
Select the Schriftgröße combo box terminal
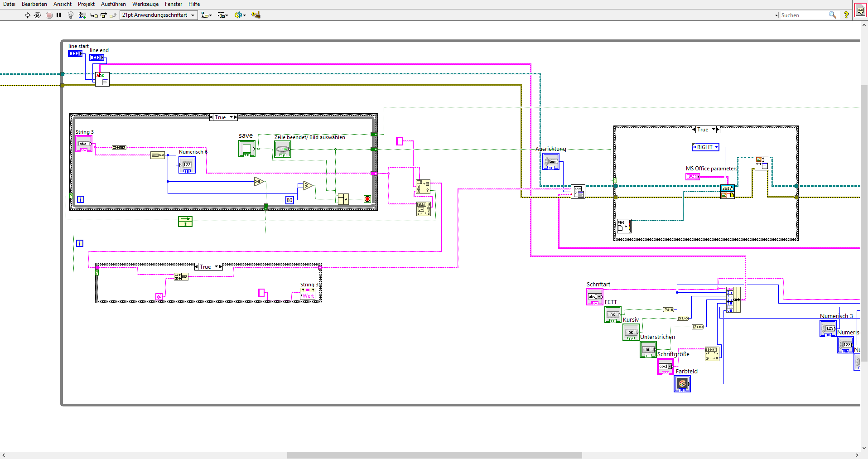[x=665, y=367]
